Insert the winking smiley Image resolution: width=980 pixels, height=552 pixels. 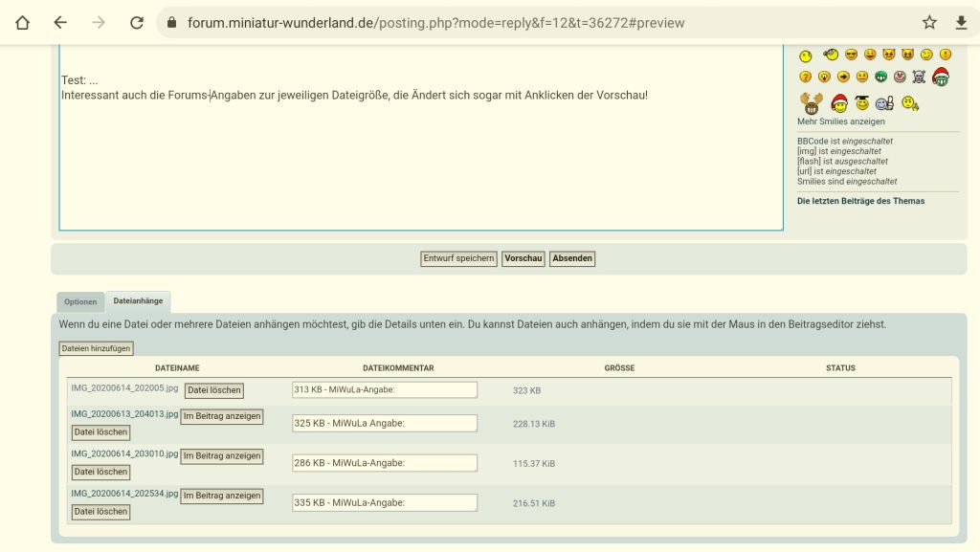(926, 55)
